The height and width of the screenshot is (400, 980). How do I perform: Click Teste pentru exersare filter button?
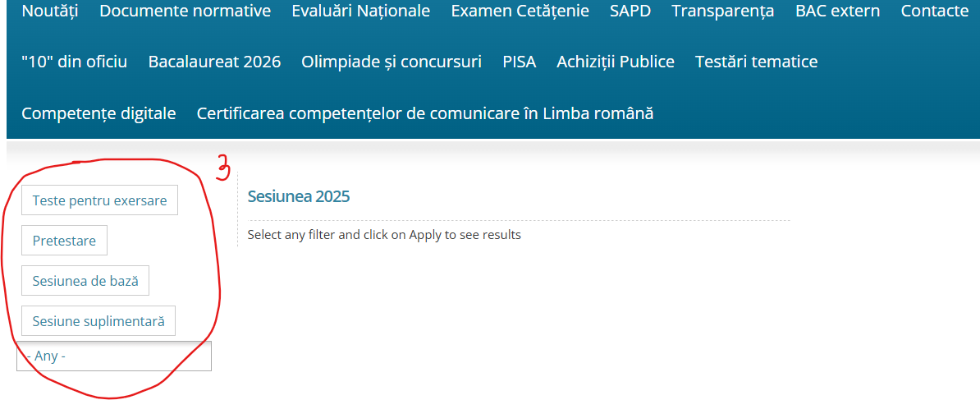coord(99,200)
